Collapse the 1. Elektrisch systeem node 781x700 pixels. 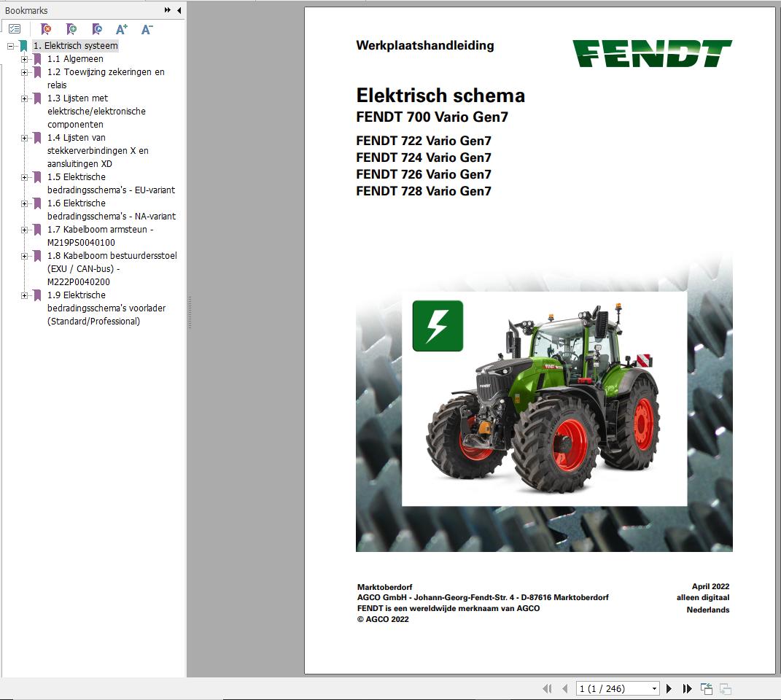(x=10, y=46)
